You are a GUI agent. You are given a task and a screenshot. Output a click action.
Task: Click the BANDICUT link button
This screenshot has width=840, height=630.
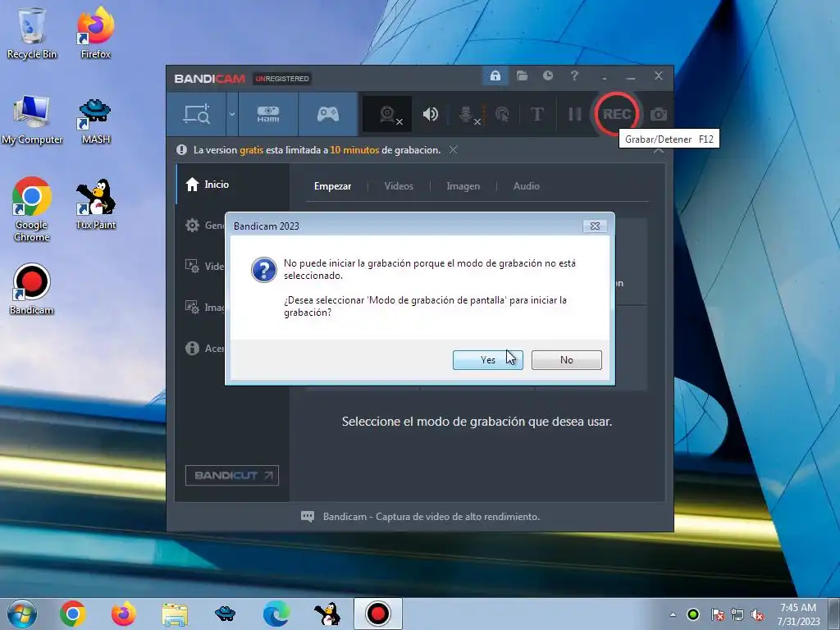point(232,475)
